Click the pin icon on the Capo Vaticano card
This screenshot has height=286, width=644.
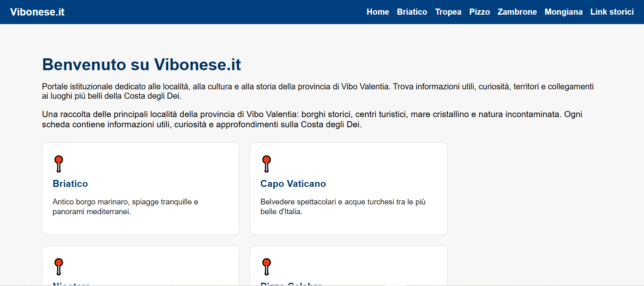coord(267,164)
